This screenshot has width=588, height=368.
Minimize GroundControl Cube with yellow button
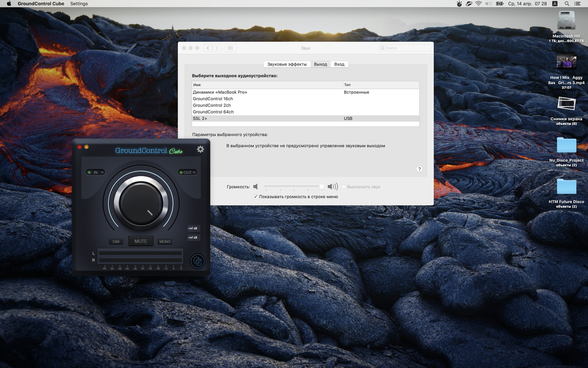(86, 147)
